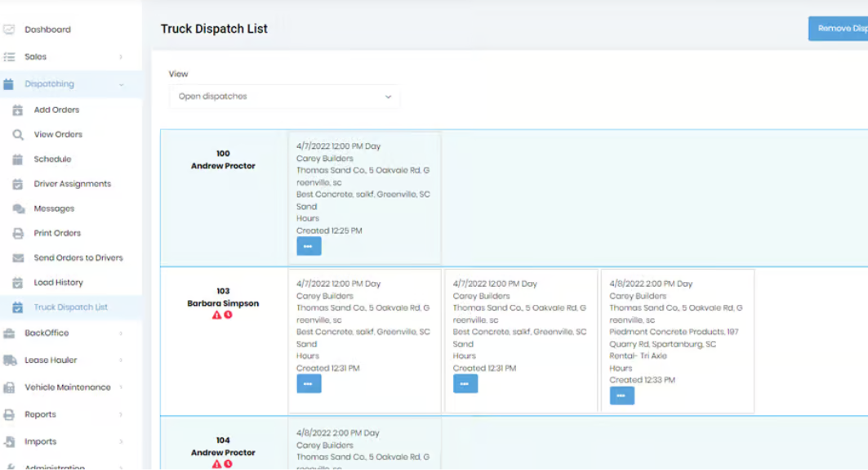Select Driver Assignments in sidebar
Viewport: 868px width, 470px height.
point(72,184)
